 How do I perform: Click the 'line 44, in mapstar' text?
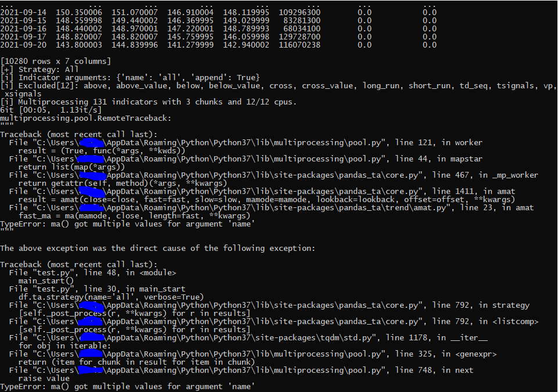[x=438, y=159]
